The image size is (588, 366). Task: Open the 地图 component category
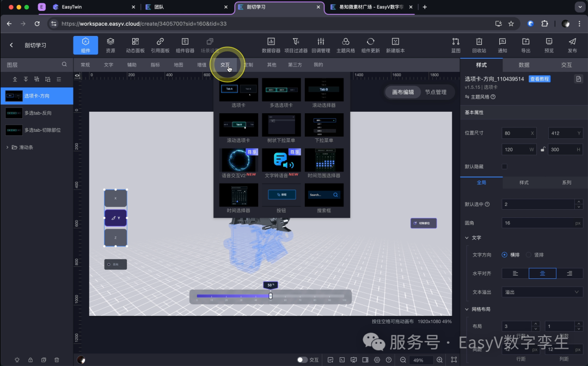click(x=179, y=65)
